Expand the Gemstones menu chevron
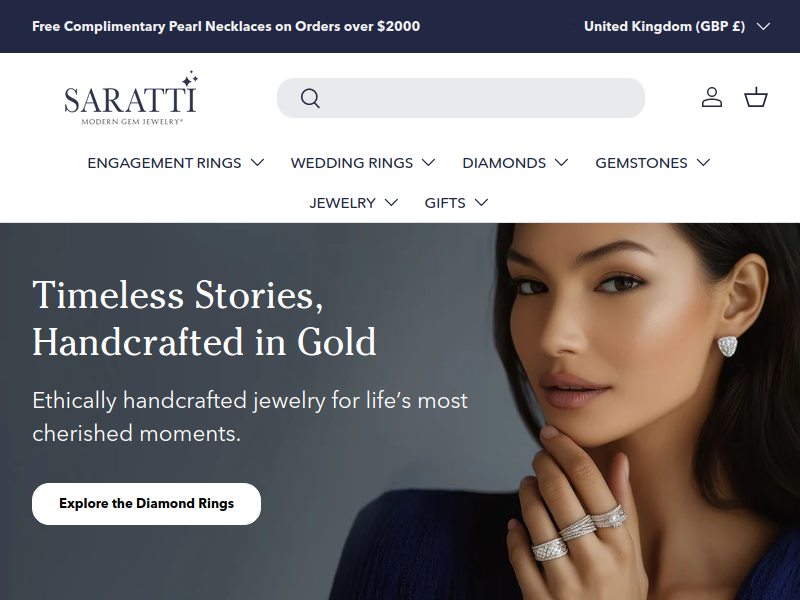This screenshot has height=600, width=800. pos(704,163)
